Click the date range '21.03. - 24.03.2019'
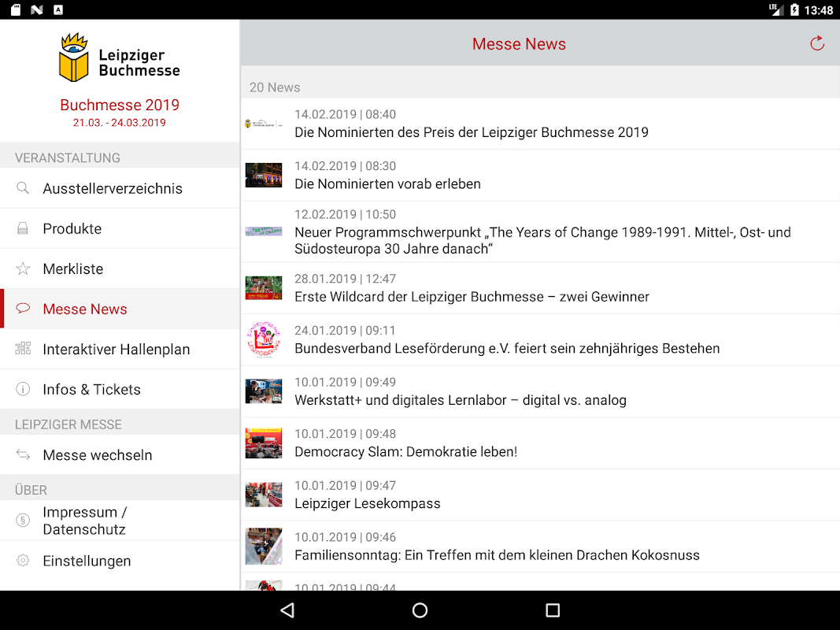 click(x=120, y=123)
